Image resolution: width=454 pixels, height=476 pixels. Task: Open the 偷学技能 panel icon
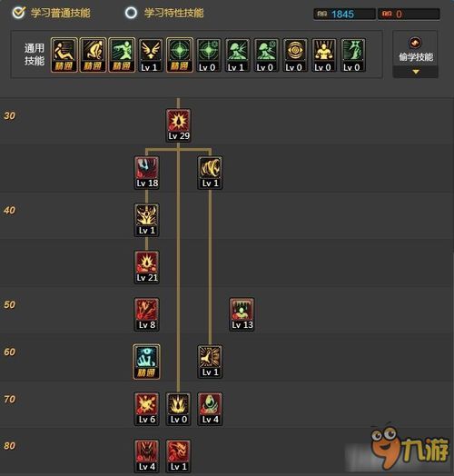pos(415,43)
